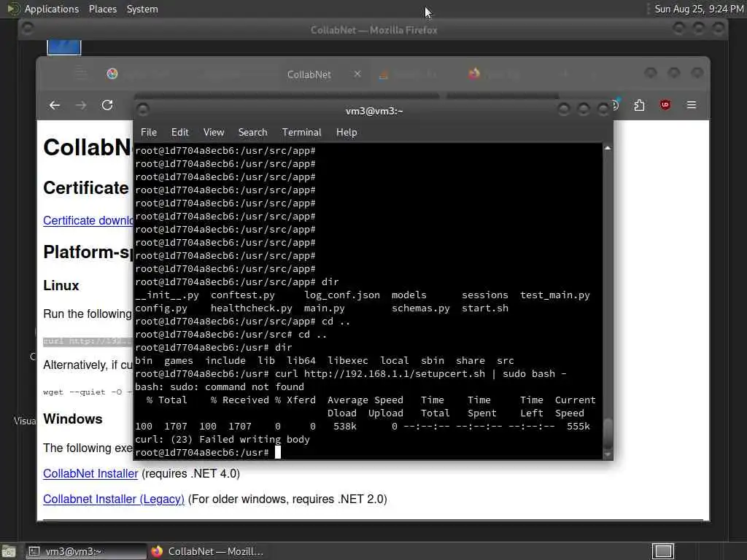
Task: Switch to vm3@vm3:~ taskbar entry
Action: coord(85,551)
